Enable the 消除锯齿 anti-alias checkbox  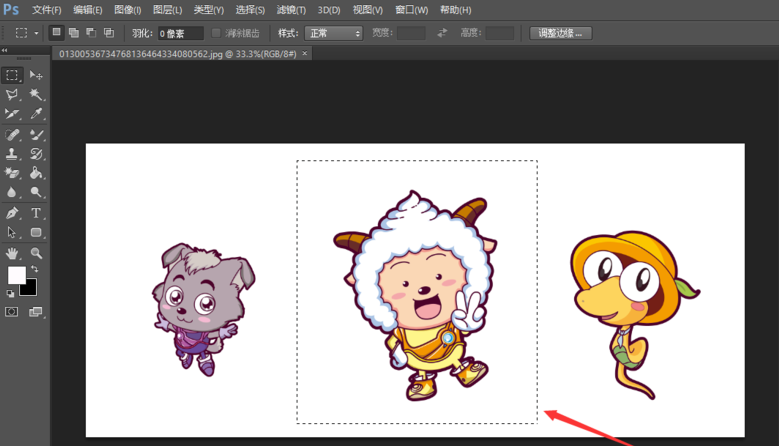pos(217,33)
